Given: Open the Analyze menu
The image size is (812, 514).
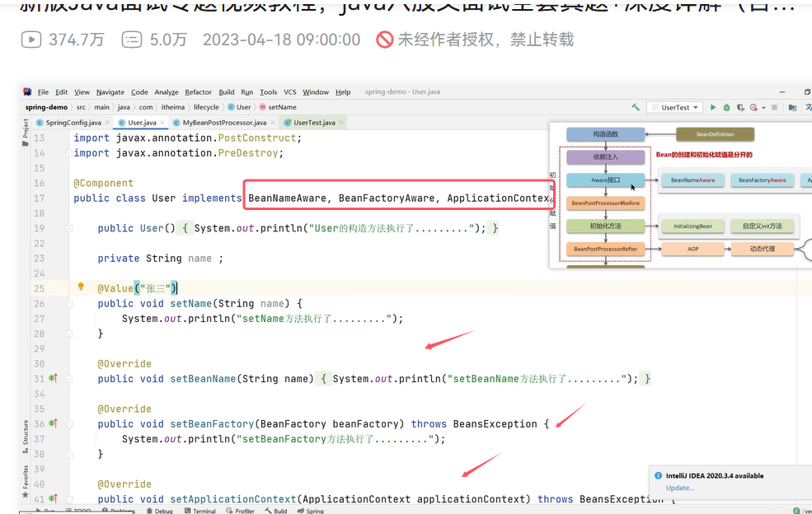Looking at the screenshot, I should tap(167, 92).
